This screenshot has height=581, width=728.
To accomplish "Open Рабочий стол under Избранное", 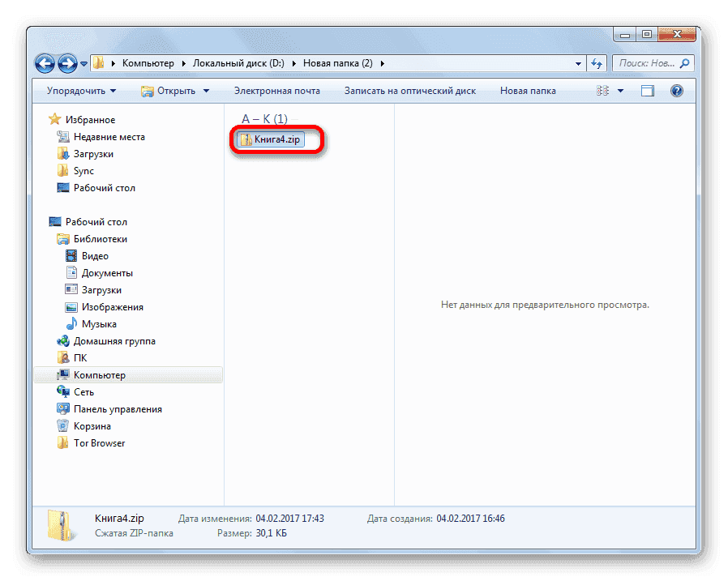I will pos(105,188).
